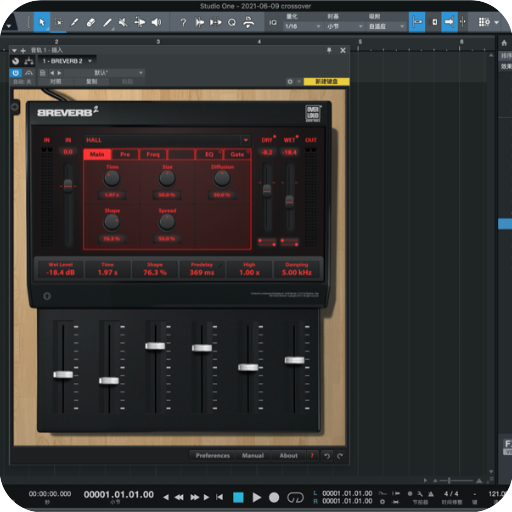
Task: Click the Rewind button in transport
Action: point(179,497)
